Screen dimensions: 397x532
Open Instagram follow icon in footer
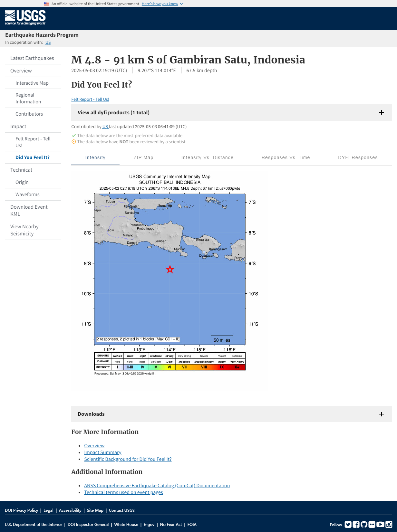[x=389, y=525]
